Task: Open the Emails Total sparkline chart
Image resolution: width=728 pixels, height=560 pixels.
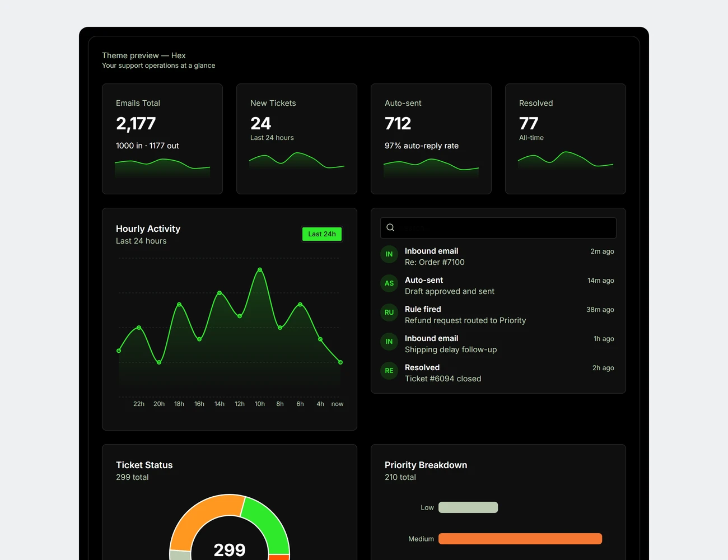Action: (162, 168)
